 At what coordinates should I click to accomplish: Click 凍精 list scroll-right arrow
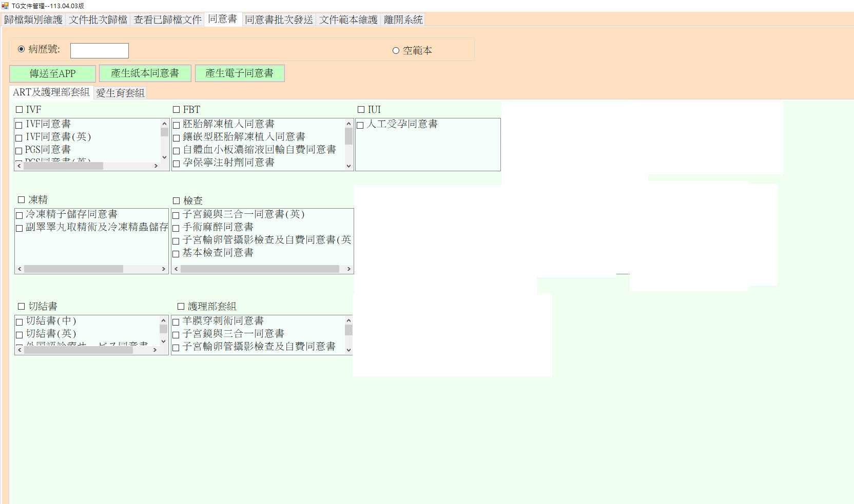click(x=164, y=269)
